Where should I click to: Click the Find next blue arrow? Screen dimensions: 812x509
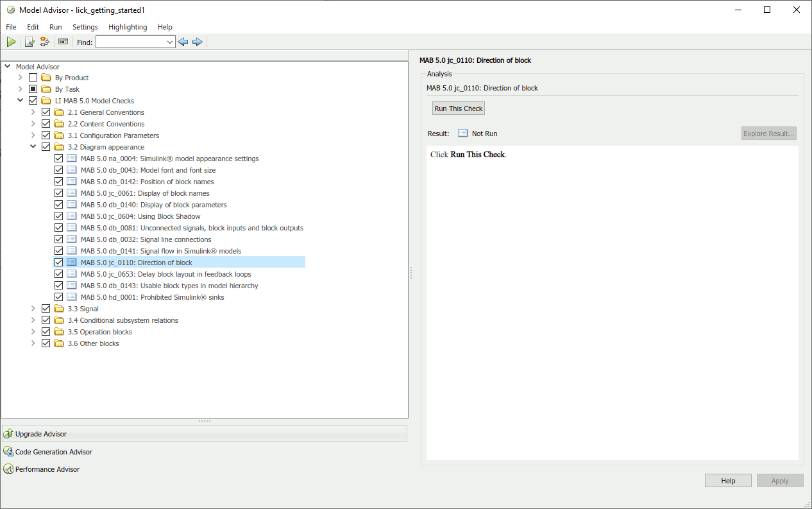coord(198,42)
